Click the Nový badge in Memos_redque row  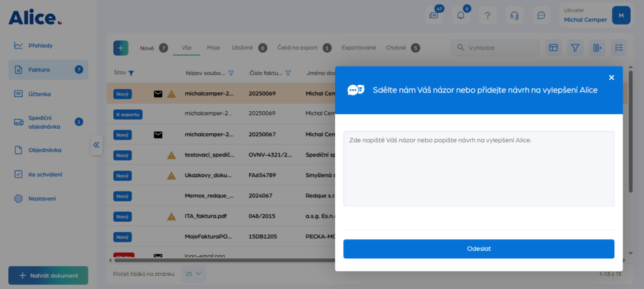[x=123, y=196]
